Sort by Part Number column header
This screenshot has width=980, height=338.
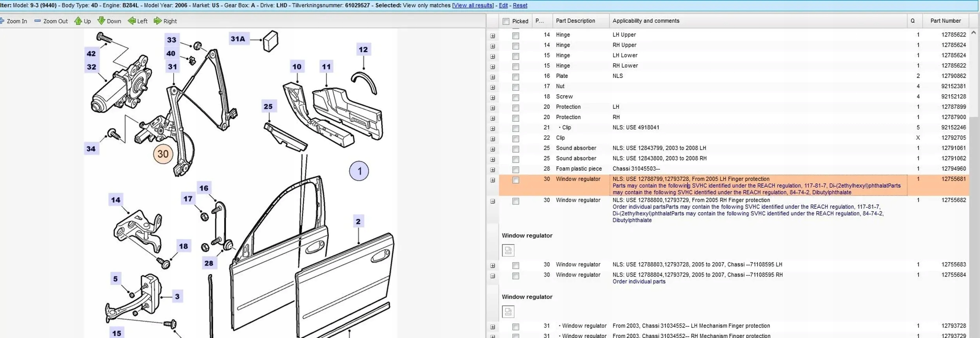pos(945,21)
